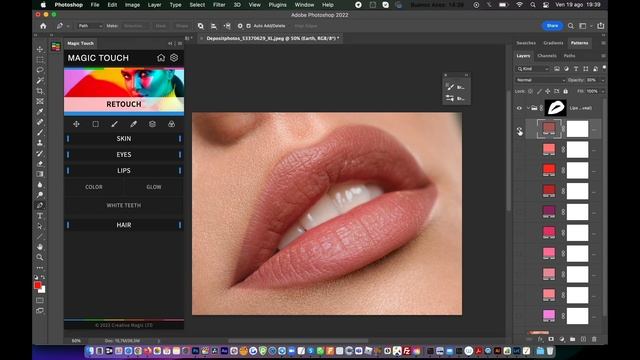The width and height of the screenshot is (640, 360).
Task: Open the Normal blend mode dropdown
Action: (540, 80)
